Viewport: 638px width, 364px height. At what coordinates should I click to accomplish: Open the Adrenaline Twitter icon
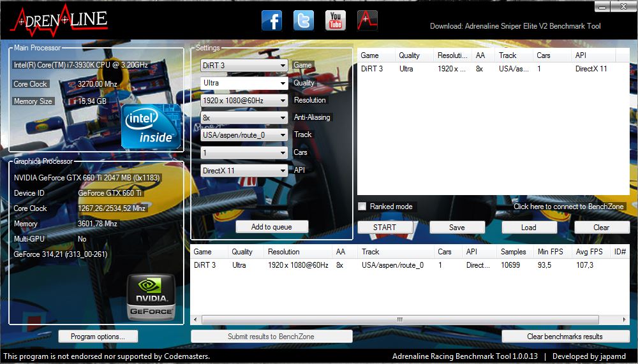[x=304, y=20]
